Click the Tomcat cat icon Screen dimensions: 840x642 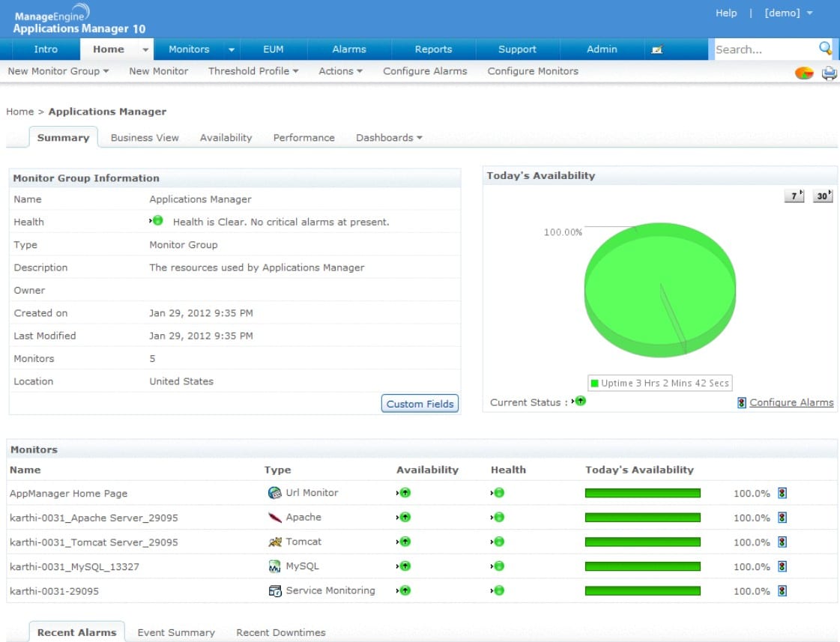click(x=274, y=542)
